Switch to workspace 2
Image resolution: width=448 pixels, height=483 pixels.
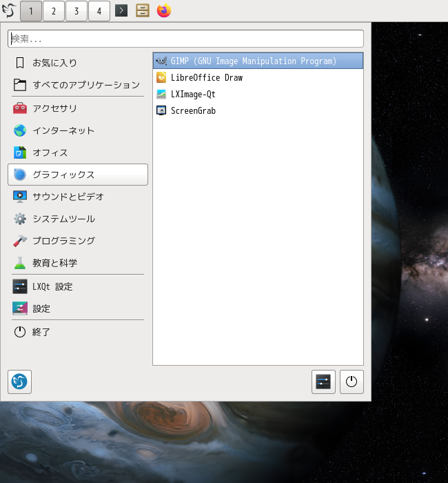coord(53,11)
